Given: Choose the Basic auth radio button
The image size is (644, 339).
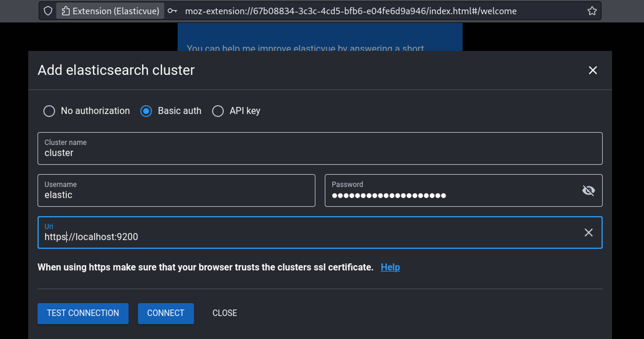Looking at the screenshot, I should click(146, 111).
